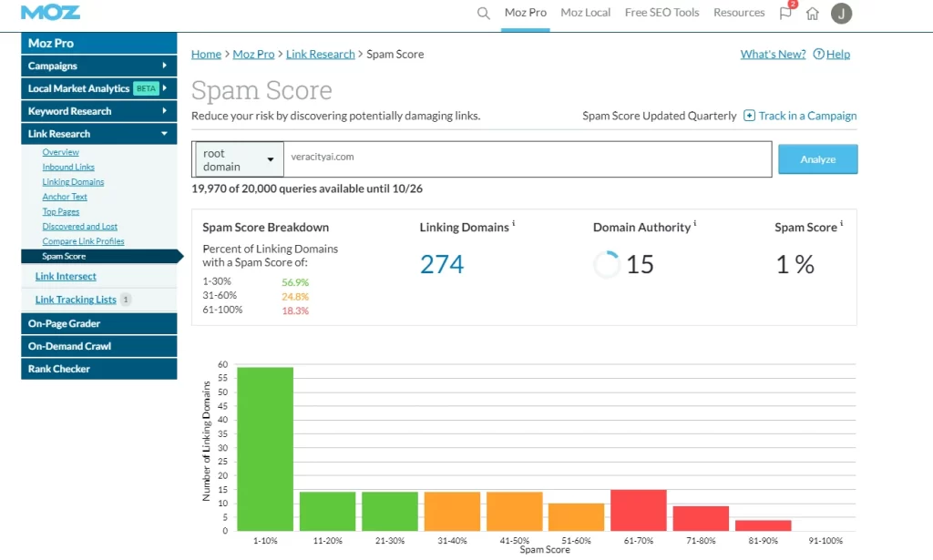Image resolution: width=933 pixels, height=560 pixels.
Task: Open Discovered and Lost link
Action: [x=80, y=227]
